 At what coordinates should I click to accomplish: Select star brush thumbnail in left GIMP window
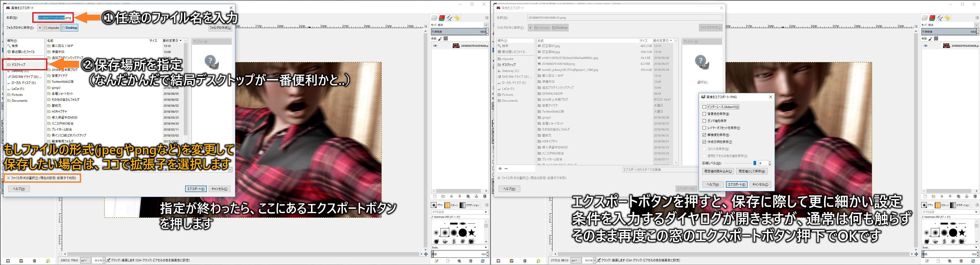(472, 232)
